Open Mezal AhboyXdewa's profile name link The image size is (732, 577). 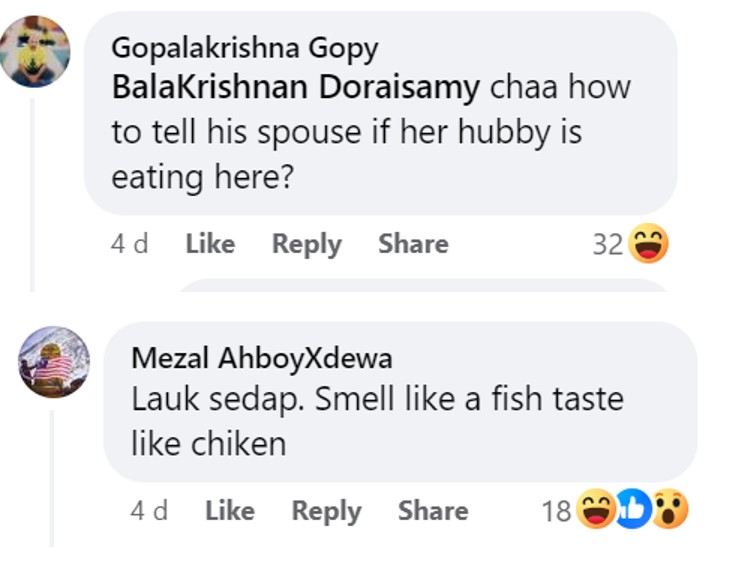(262, 358)
